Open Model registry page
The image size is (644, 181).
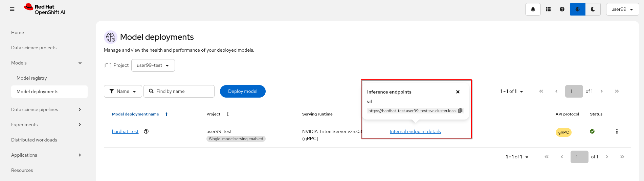click(32, 78)
